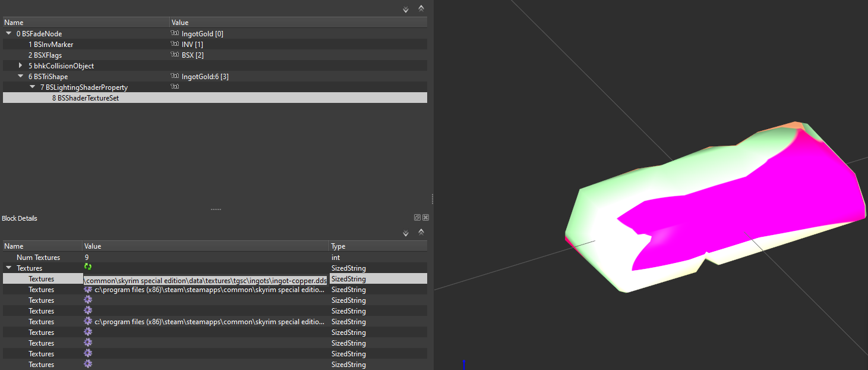
Task: Select the 1 BSInvMarker block
Action: [51, 45]
